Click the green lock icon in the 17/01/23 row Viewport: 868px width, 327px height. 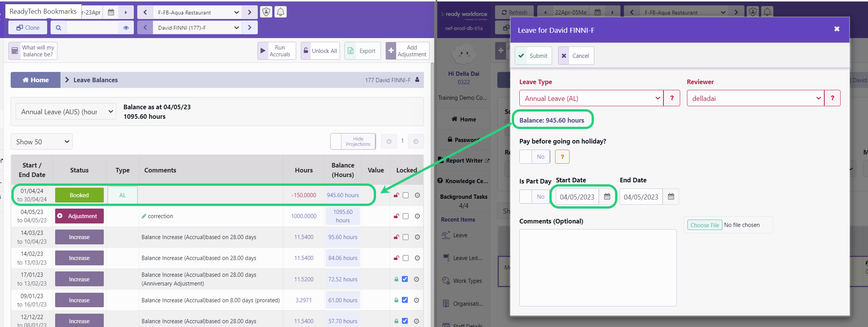point(396,279)
